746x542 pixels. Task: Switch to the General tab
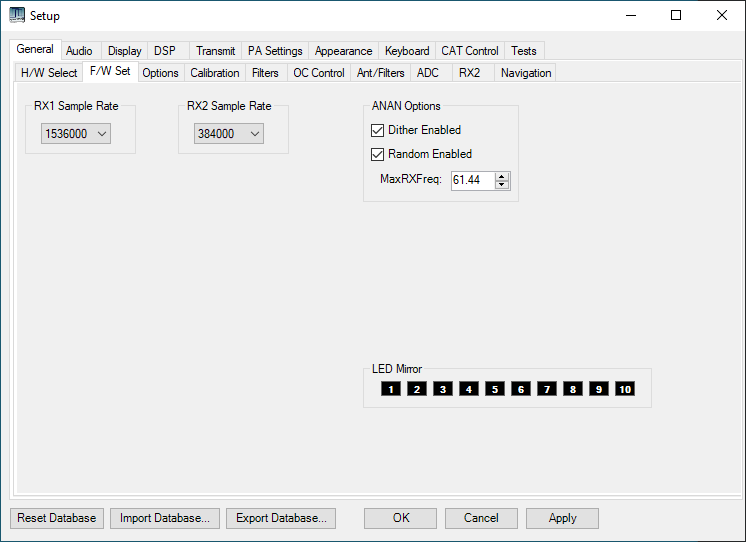tap(35, 49)
